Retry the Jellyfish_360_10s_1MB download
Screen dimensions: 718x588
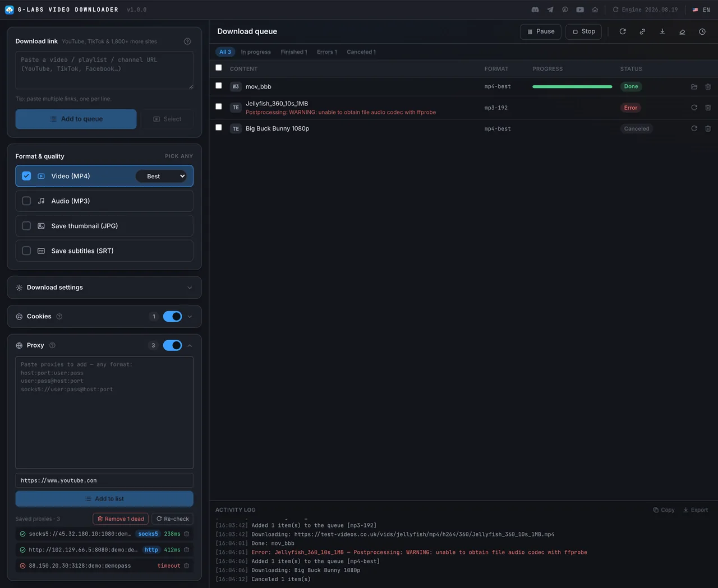[x=694, y=108]
